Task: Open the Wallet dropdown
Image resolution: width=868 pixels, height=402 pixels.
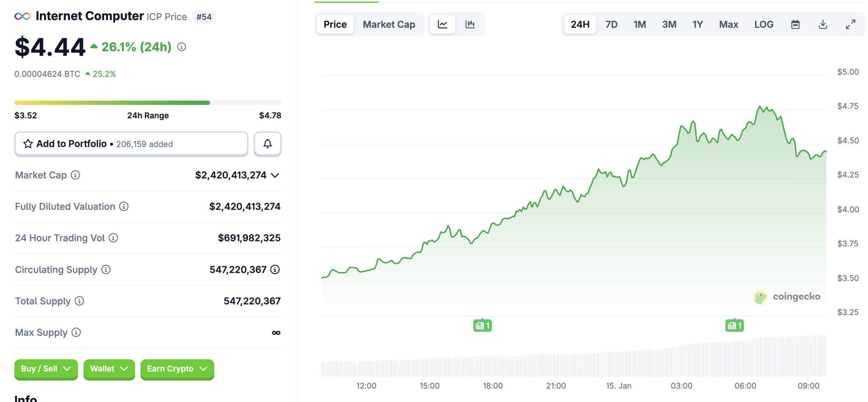Action: point(109,369)
